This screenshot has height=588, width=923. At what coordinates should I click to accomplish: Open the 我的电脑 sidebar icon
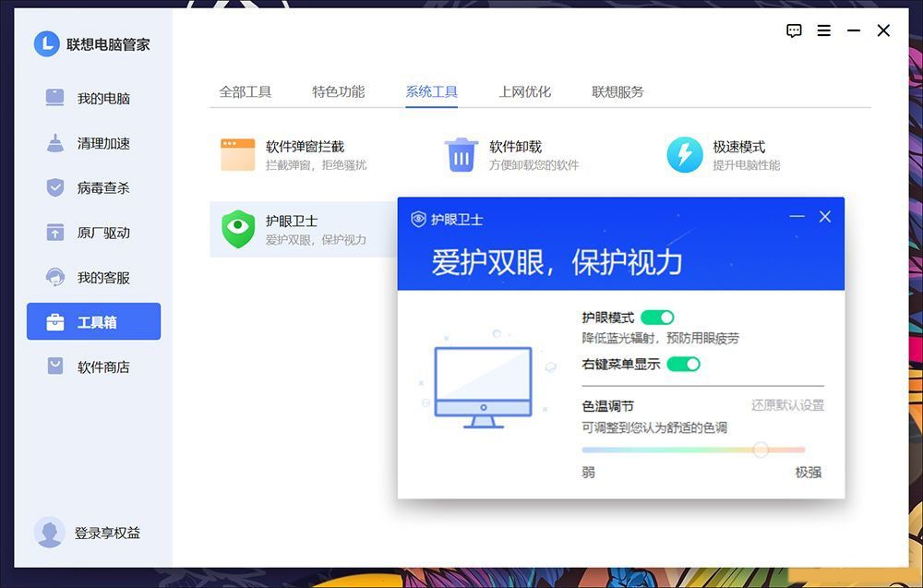pyautogui.click(x=54, y=97)
